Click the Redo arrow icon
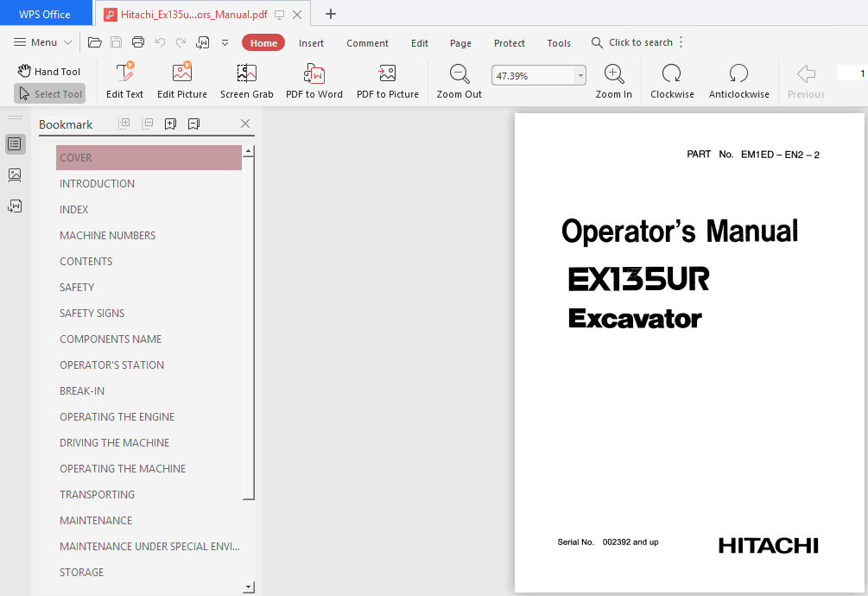The image size is (868, 596). (181, 42)
